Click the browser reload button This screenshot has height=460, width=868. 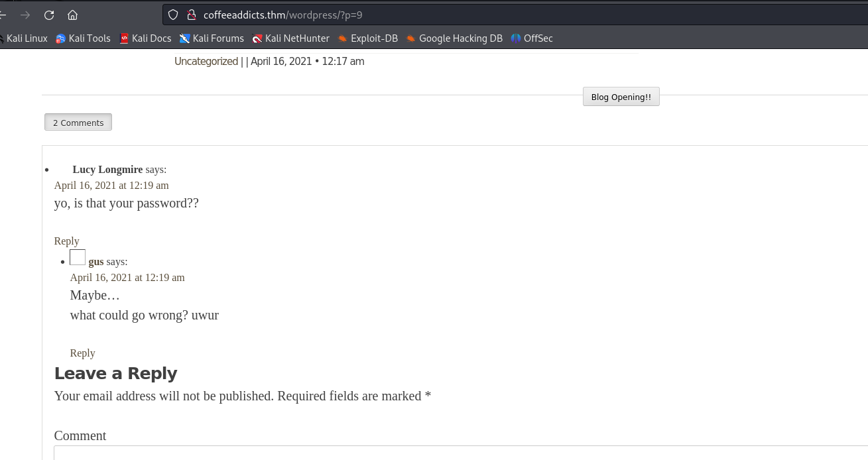49,15
